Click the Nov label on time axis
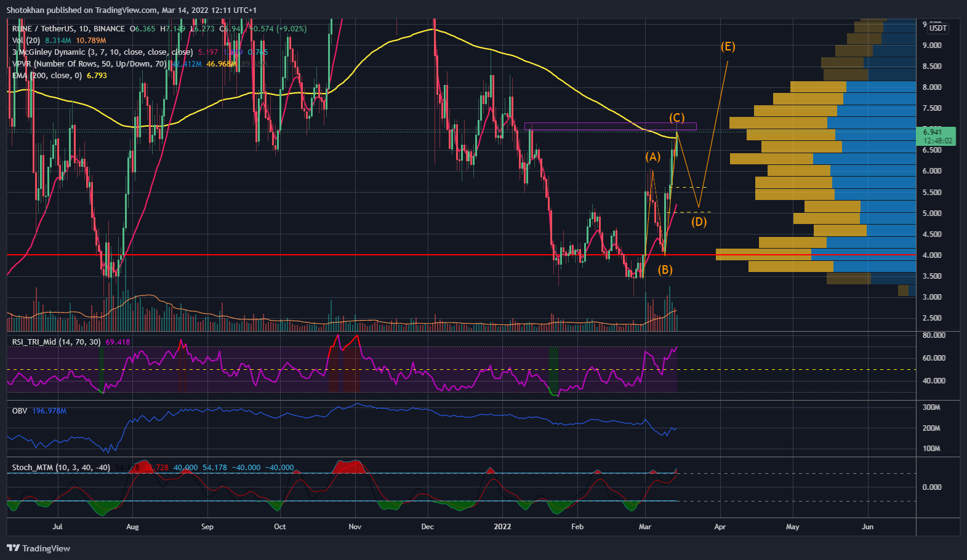967x560 pixels. click(355, 527)
